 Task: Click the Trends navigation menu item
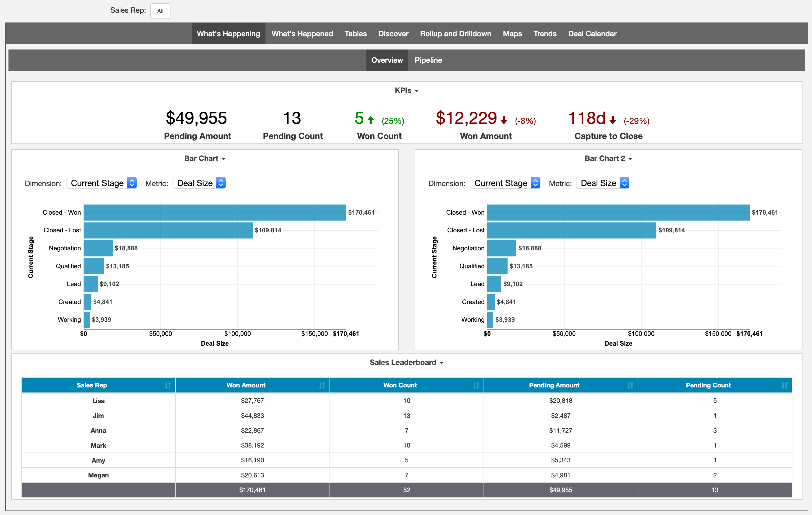click(x=544, y=33)
